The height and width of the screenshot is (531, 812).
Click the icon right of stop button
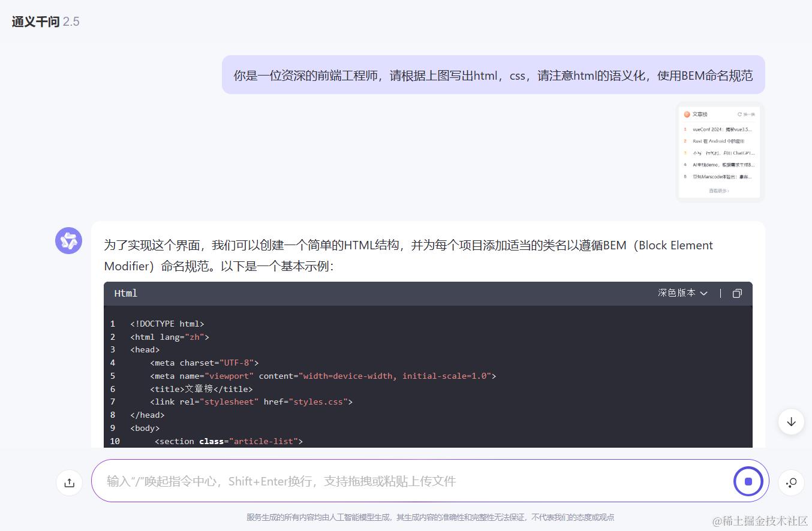[791, 482]
